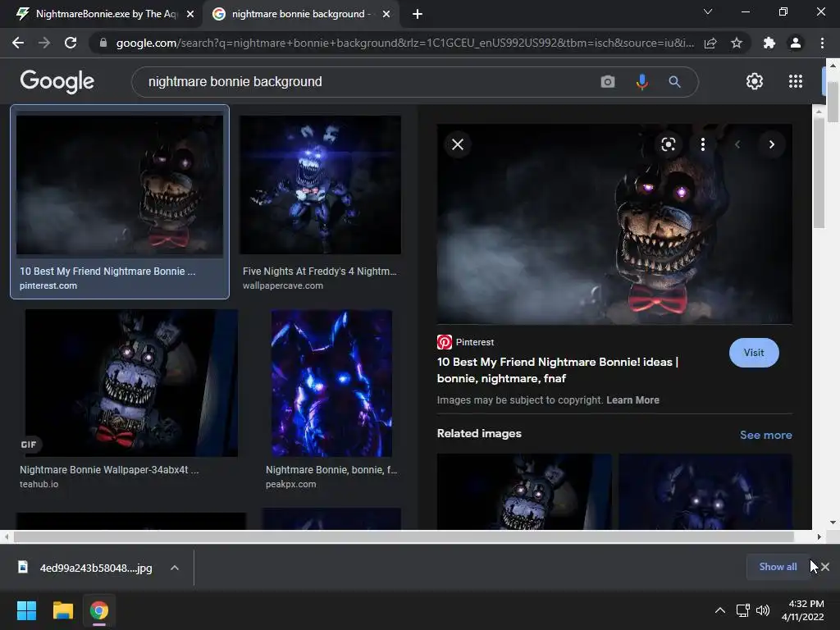Click the large preview image

pos(614,224)
